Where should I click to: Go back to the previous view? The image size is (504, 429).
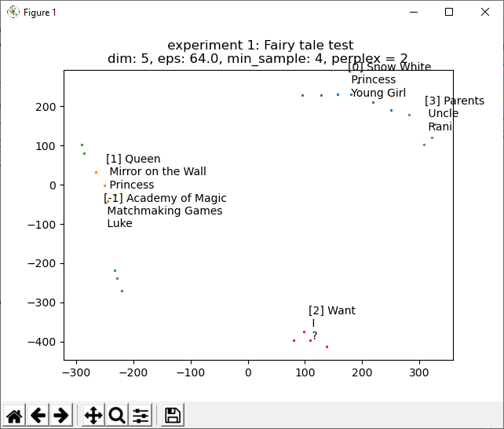tap(38, 416)
